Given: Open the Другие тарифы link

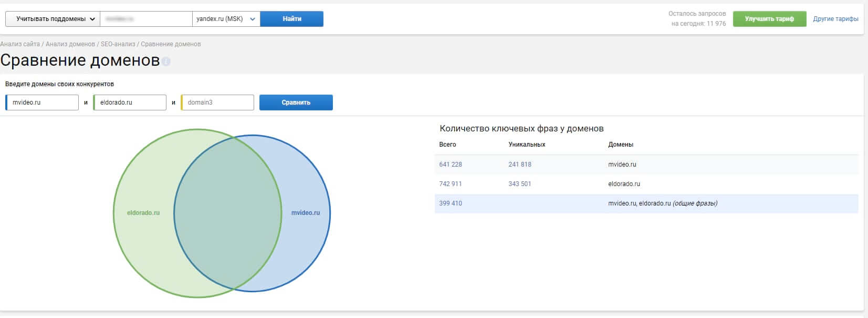Looking at the screenshot, I should 835,19.
